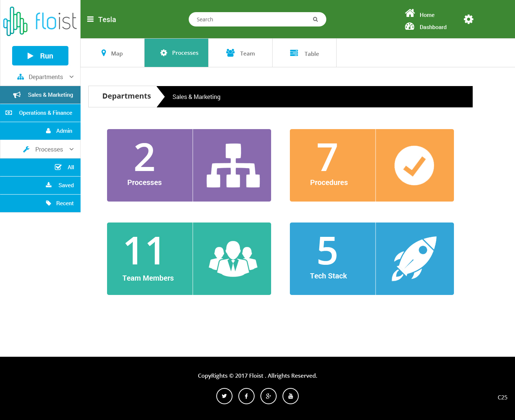
Task: Show Saved processes in sidebar
Action: 40,185
